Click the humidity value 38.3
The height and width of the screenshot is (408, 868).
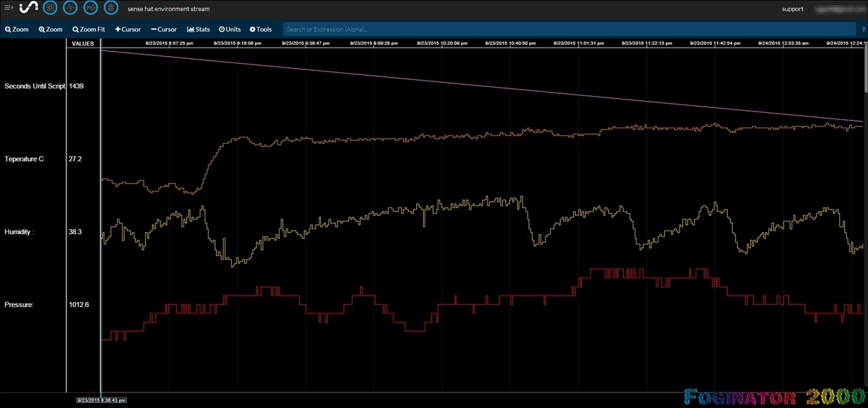(75, 231)
